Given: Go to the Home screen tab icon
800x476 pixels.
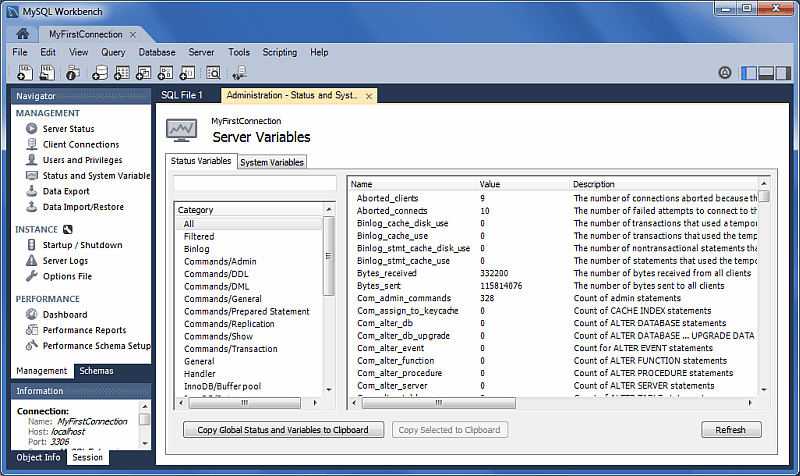Looking at the screenshot, I should (x=22, y=34).
